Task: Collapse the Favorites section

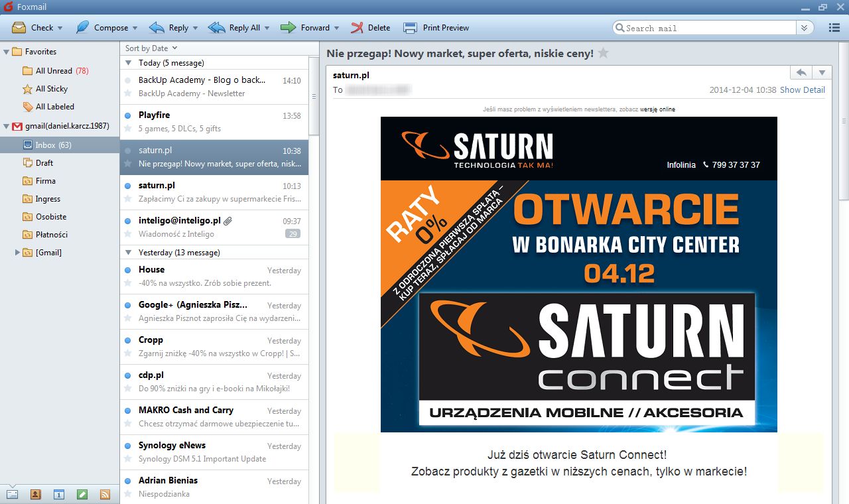Action: pyautogui.click(x=6, y=52)
